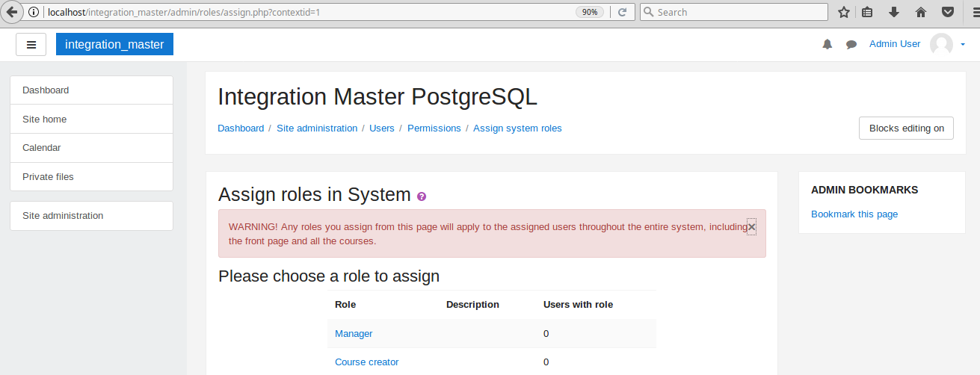The image size is (980, 375).
Task: Click the Integration Master PostgreSQL page heading
Action: click(x=377, y=97)
